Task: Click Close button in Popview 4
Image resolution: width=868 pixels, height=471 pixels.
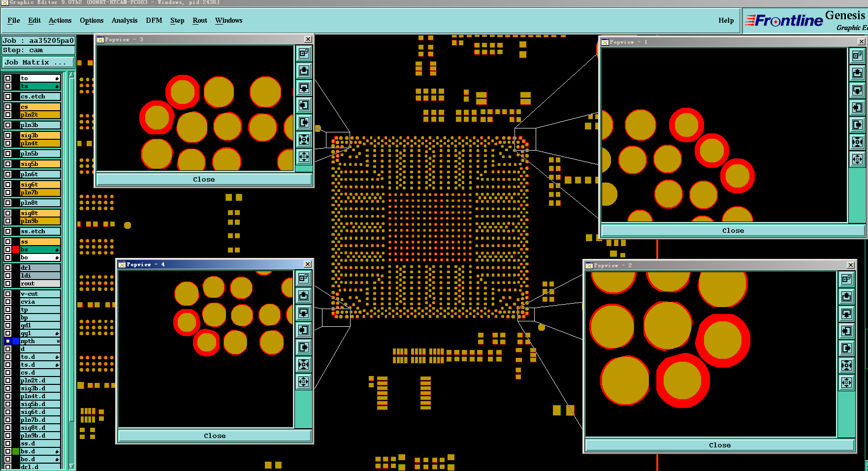Action: coord(215,436)
